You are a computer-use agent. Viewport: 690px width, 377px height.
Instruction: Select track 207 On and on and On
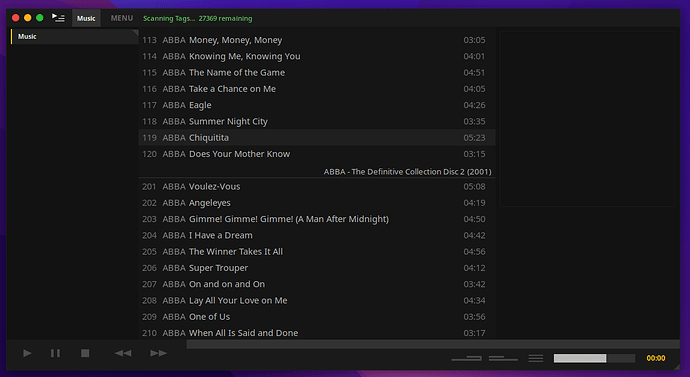click(317, 284)
